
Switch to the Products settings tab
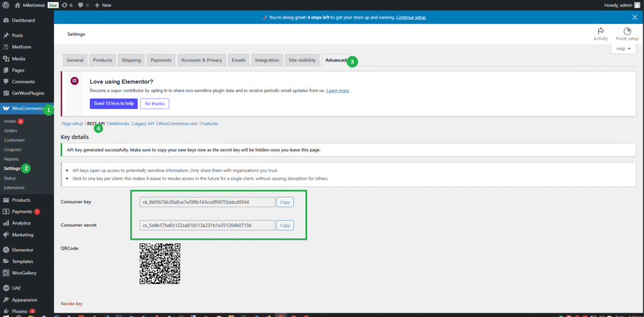tap(103, 60)
